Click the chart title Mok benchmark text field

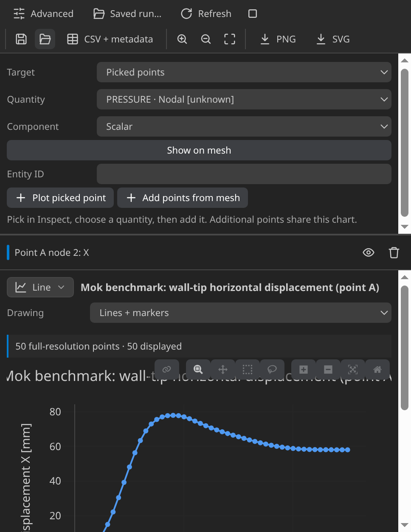230,287
